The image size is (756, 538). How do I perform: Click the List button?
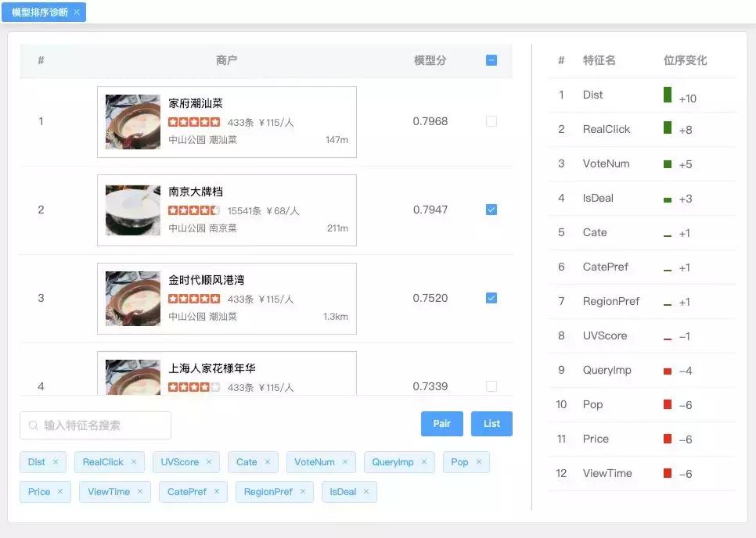pos(491,423)
